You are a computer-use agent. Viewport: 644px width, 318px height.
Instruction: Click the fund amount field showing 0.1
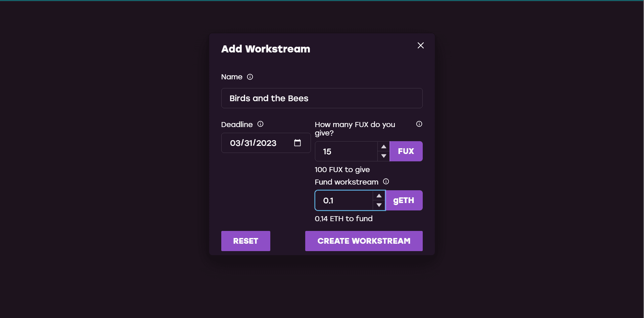[344, 200]
